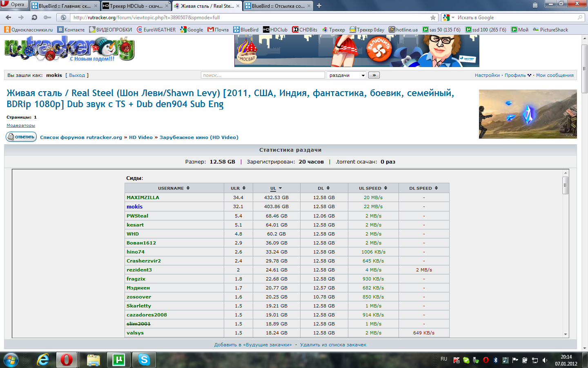Open the 'Мои сообщения' link
The width and height of the screenshot is (588, 368).
pos(555,75)
